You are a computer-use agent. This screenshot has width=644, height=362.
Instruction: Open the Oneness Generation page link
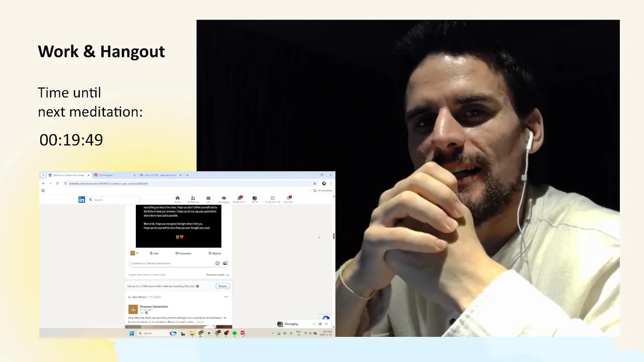tap(154, 307)
